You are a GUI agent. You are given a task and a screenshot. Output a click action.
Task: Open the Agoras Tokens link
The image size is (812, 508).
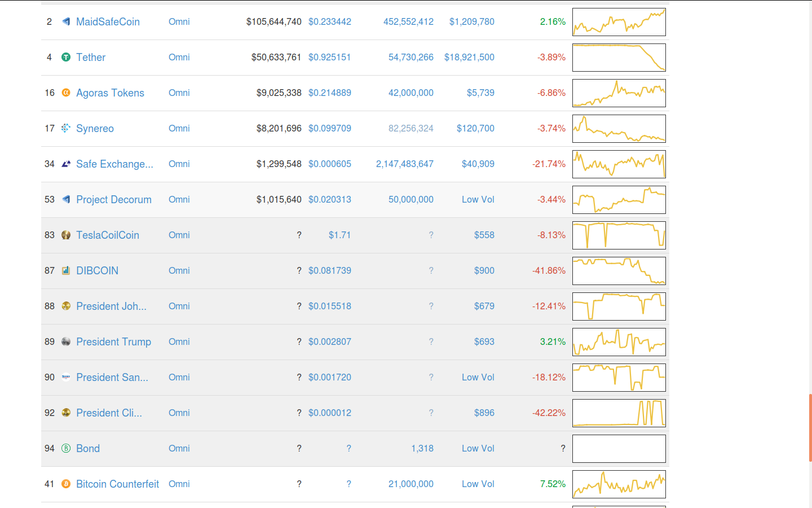[x=110, y=93]
